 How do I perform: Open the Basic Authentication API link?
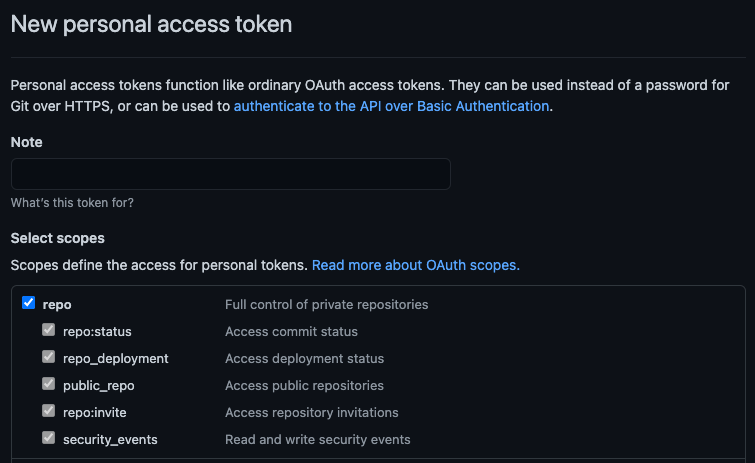(x=391, y=106)
